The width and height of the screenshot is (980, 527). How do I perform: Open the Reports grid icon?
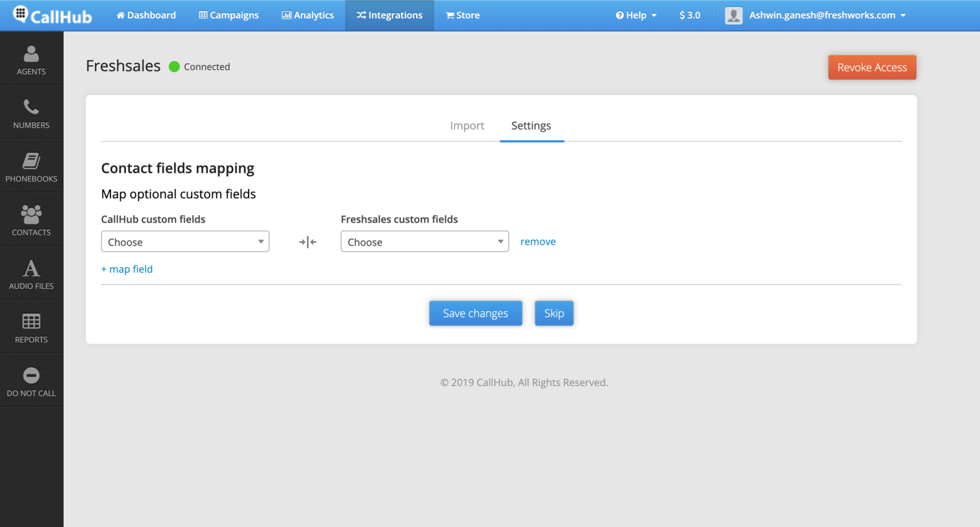(31, 322)
